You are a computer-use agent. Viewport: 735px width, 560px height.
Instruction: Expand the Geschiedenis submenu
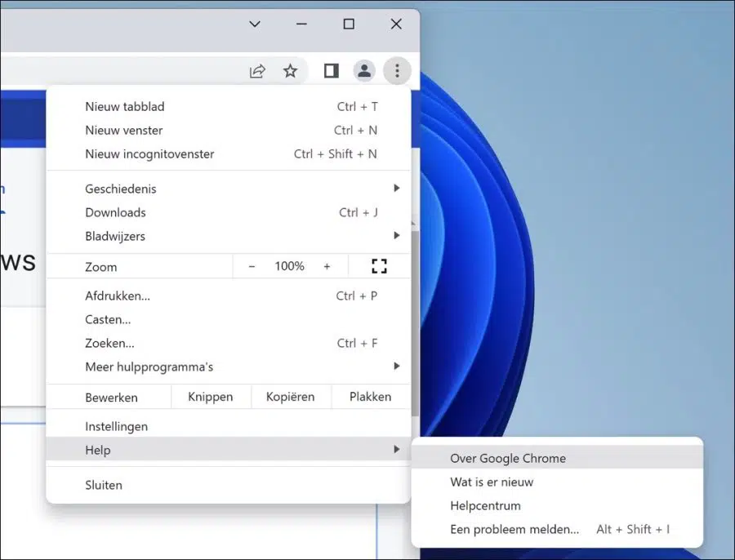click(x=229, y=189)
